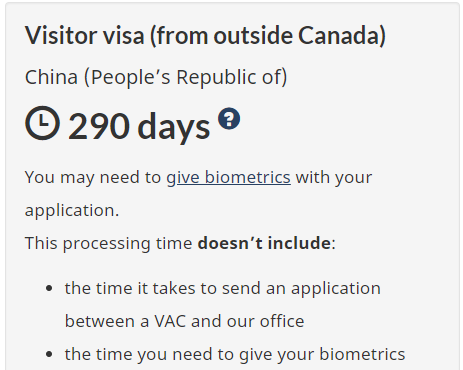Click the bold doesn't include text
Viewport: 463px width, 370px height.
pos(264,243)
